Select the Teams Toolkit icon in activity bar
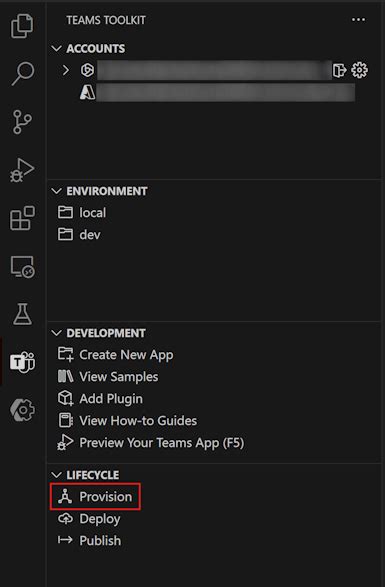The width and height of the screenshot is (385, 587). [22, 362]
